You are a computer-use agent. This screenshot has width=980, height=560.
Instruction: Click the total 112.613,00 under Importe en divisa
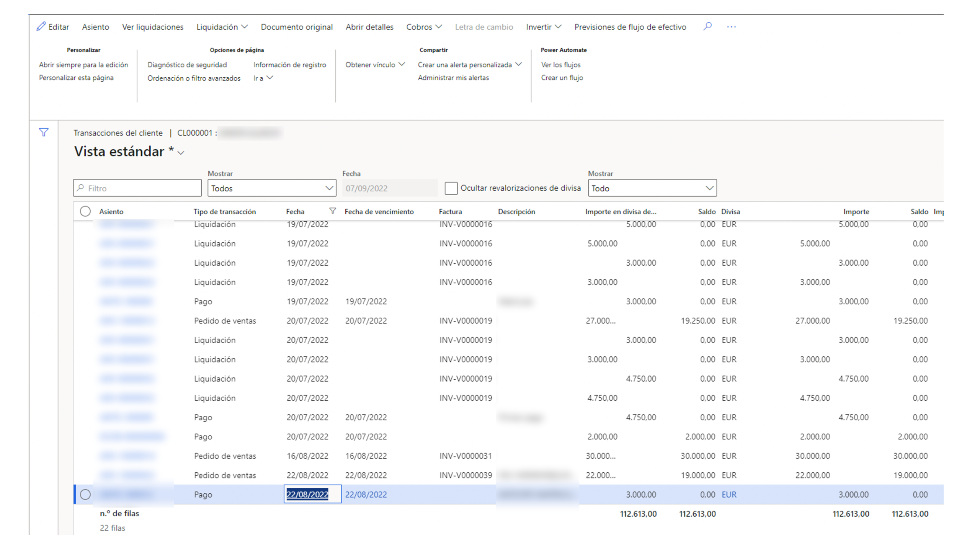(638, 513)
